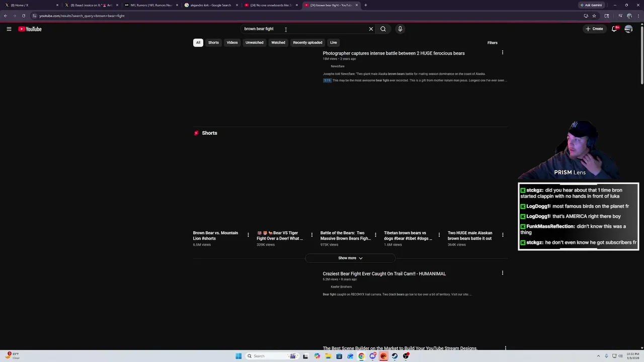
Task: Switch to alejandro kirk Google Search tab
Action: coord(211,5)
